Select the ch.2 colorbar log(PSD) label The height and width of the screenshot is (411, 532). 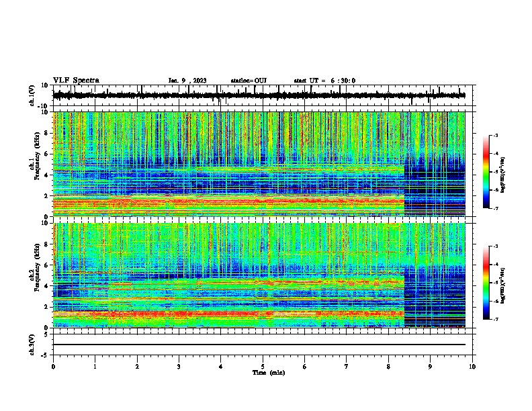503,285
